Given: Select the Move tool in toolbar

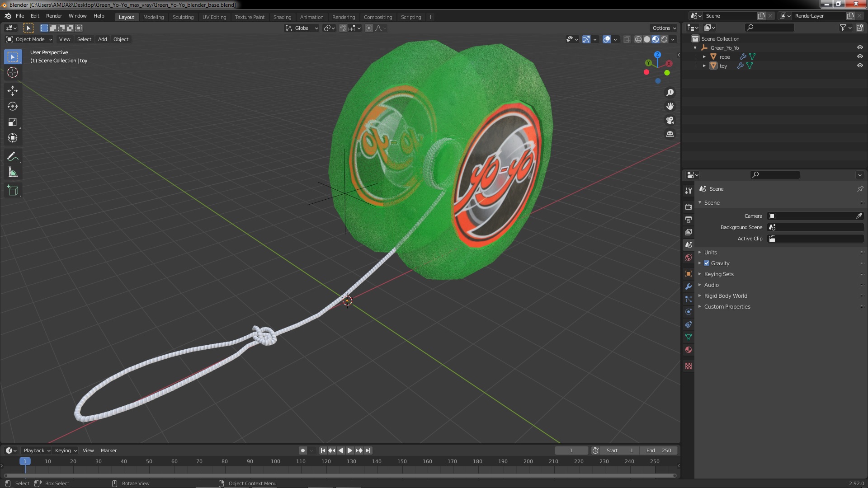Looking at the screenshot, I should click(13, 90).
